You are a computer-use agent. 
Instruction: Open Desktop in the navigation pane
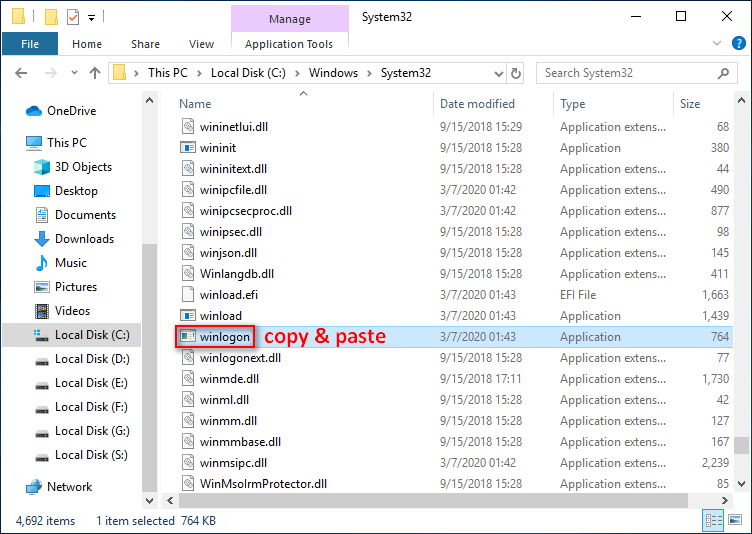[x=66, y=191]
